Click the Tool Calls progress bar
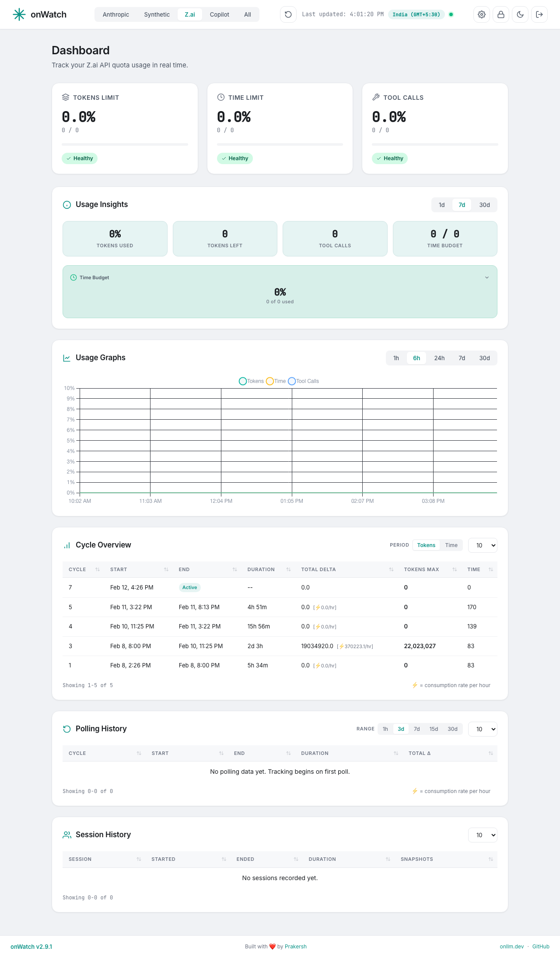The image size is (560, 958). [435, 144]
